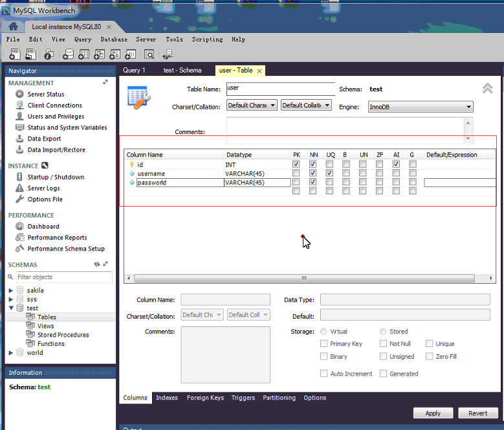The image size is (504, 430).
Task: Open column charset dropdown in details
Action: (x=202, y=315)
